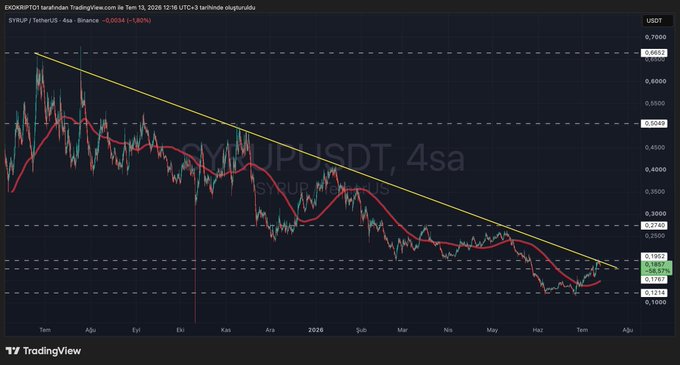Viewport: 680px width, 365px height.
Task: Click the 0,6000 price axis tick
Action: point(655,81)
